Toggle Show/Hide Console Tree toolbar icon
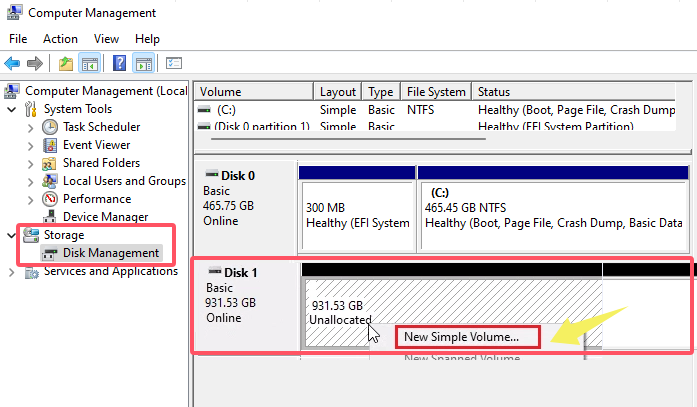 90,63
